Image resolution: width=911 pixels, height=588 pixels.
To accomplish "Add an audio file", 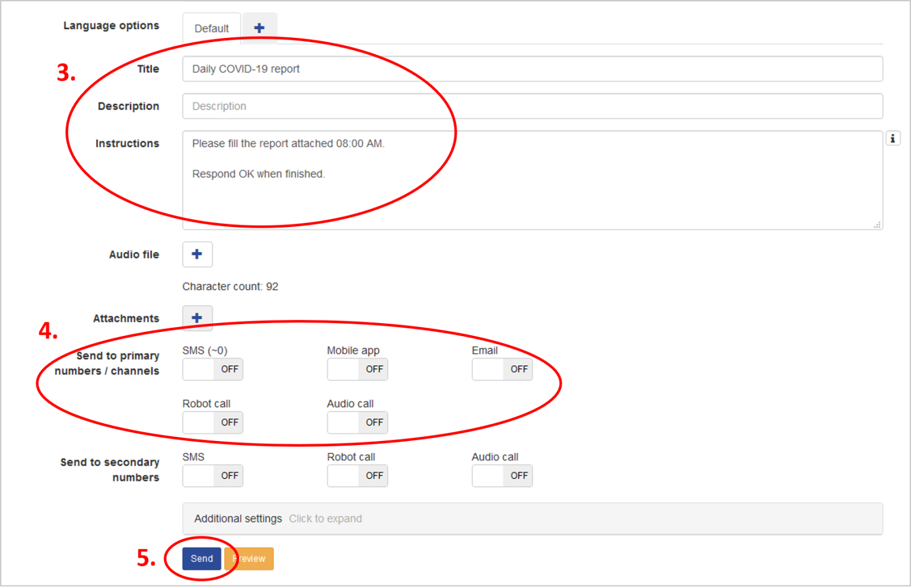I will pyautogui.click(x=197, y=254).
